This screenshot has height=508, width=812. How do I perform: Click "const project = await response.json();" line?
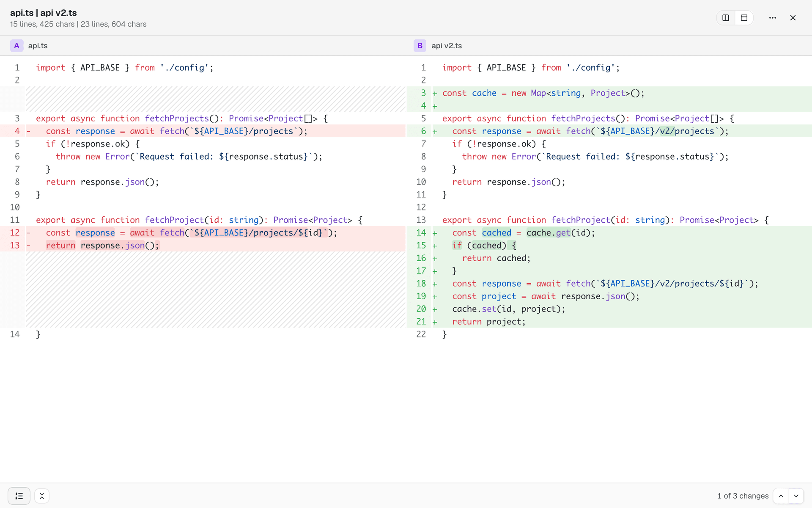point(546,296)
